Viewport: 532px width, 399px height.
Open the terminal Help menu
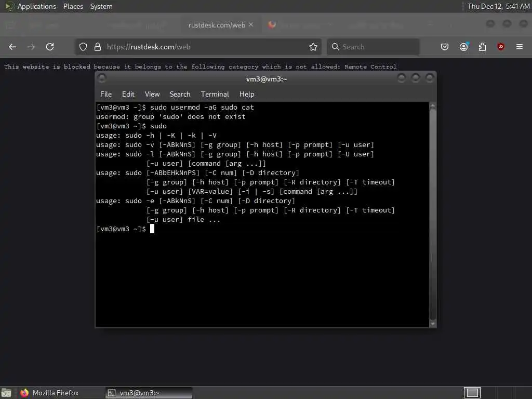pyautogui.click(x=247, y=95)
